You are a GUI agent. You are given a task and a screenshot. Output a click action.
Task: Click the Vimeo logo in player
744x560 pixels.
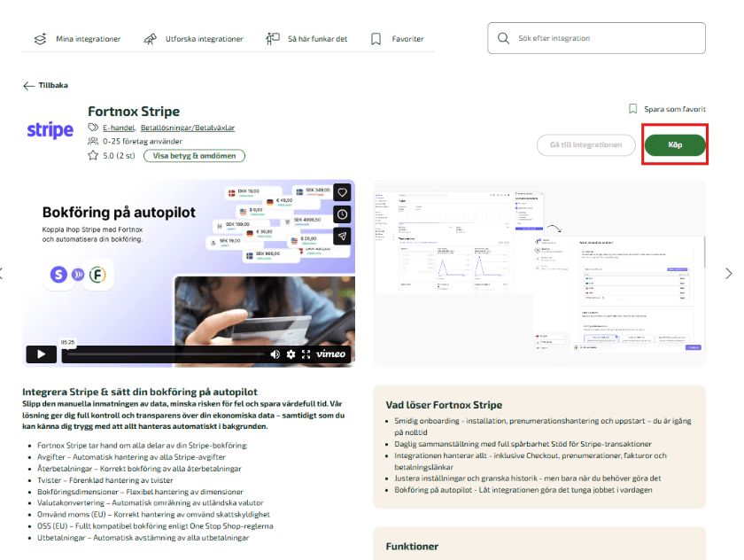coord(332,354)
